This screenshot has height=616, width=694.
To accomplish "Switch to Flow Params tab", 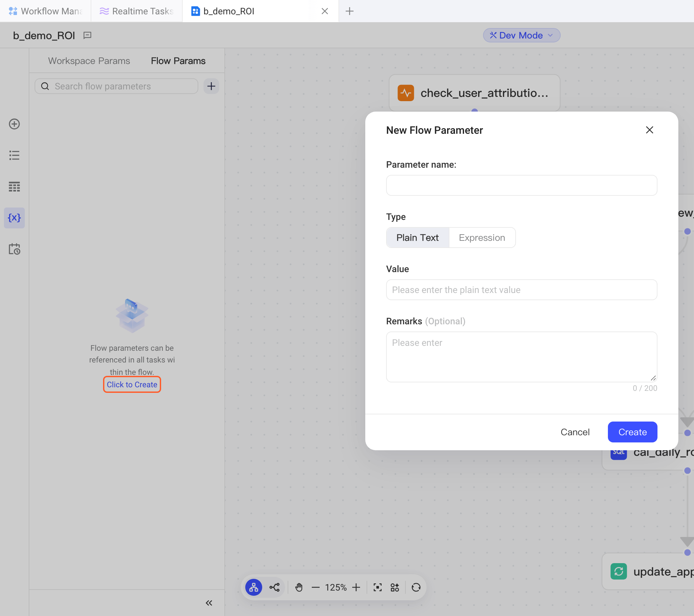I will click(x=178, y=61).
